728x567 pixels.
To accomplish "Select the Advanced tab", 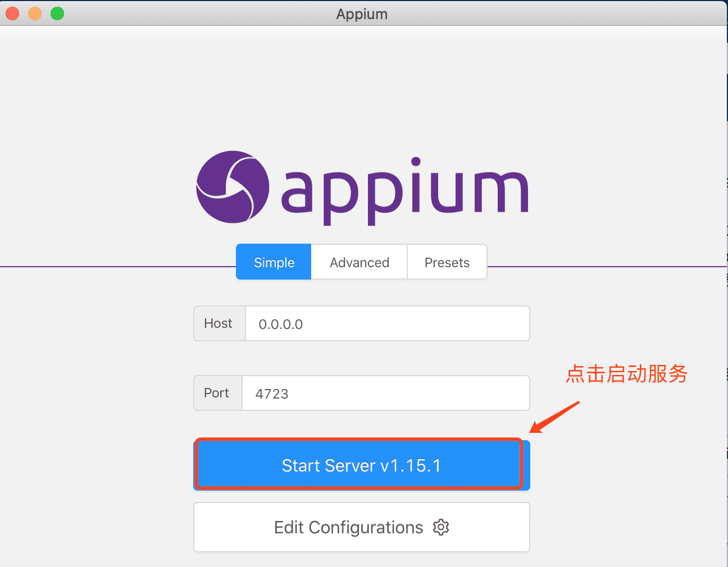I will (359, 262).
